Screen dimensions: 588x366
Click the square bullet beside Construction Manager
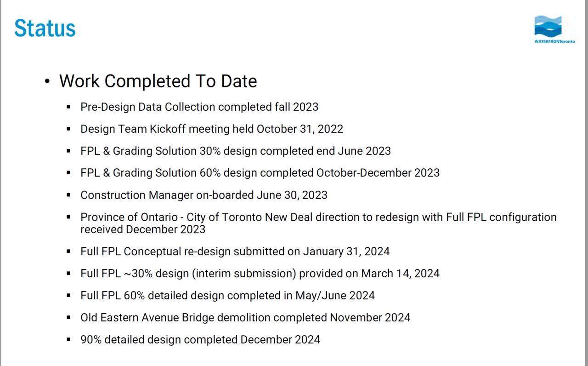tap(68, 195)
